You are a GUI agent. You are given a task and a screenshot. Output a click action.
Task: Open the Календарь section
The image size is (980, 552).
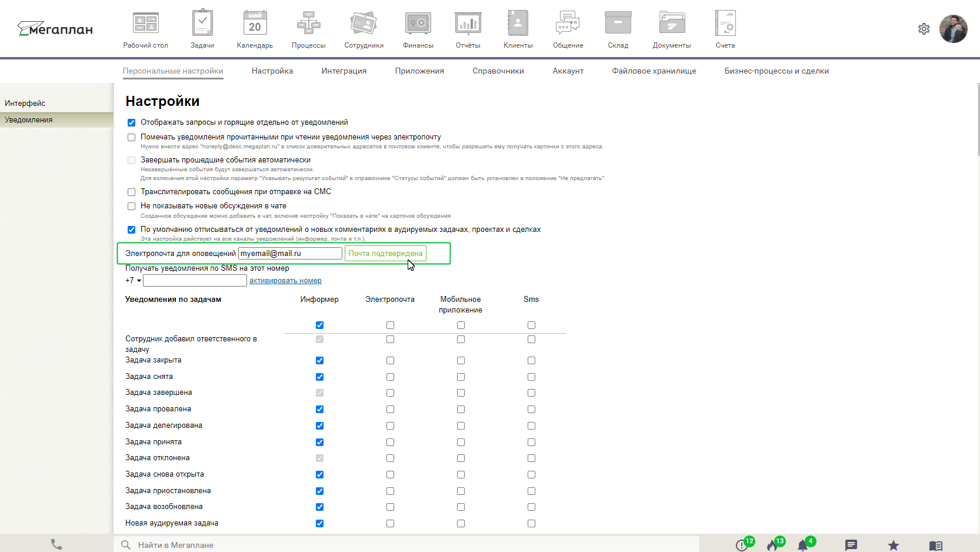(x=255, y=29)
